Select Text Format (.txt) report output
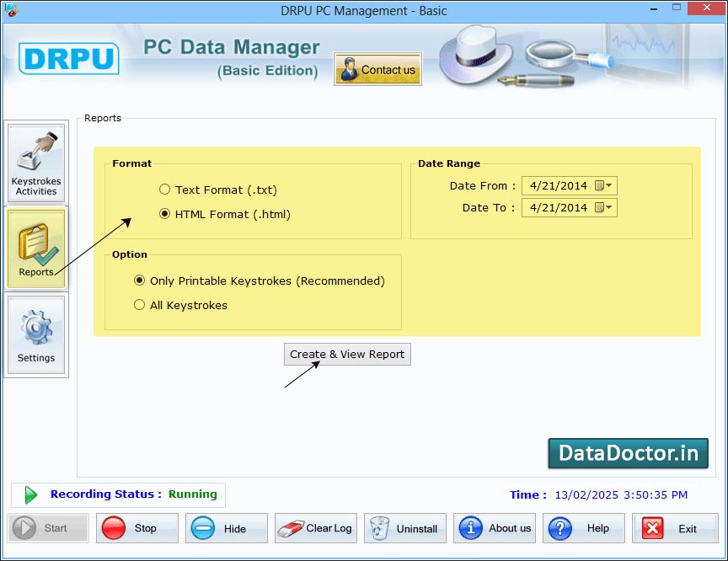Image resolution: width=728 pixels, height=561 pixels. pyautogui.click(x=165, y=190)
